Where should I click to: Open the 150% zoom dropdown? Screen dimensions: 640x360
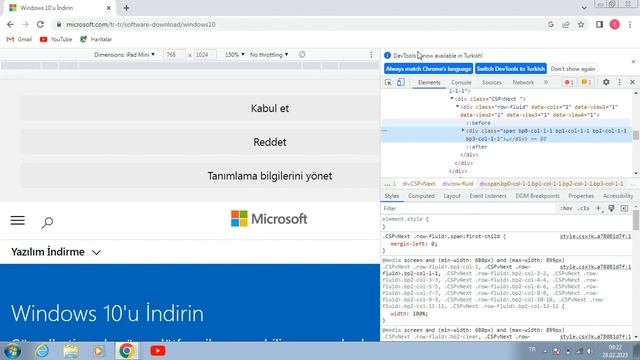[x=235, y=55]
